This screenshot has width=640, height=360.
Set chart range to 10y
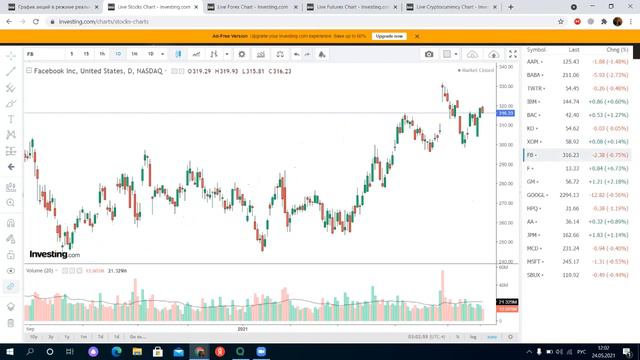tap(34, 337)
